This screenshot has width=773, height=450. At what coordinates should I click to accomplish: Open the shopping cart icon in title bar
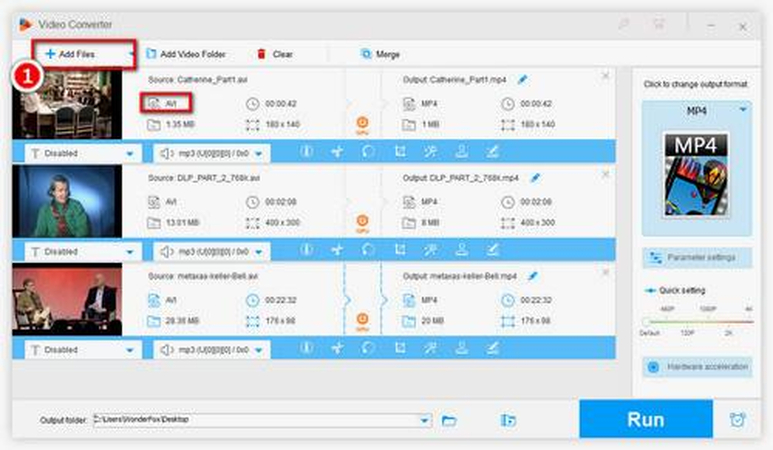click(659, 24)
